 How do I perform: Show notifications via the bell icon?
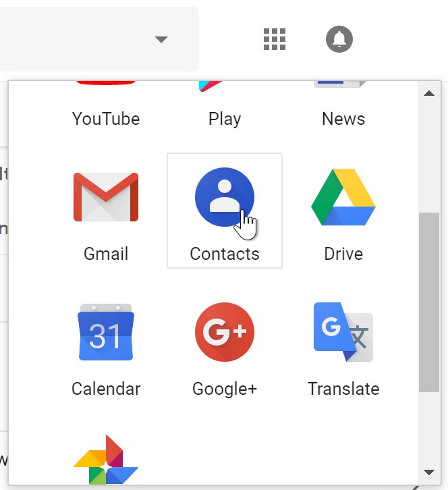coord(339,40)
